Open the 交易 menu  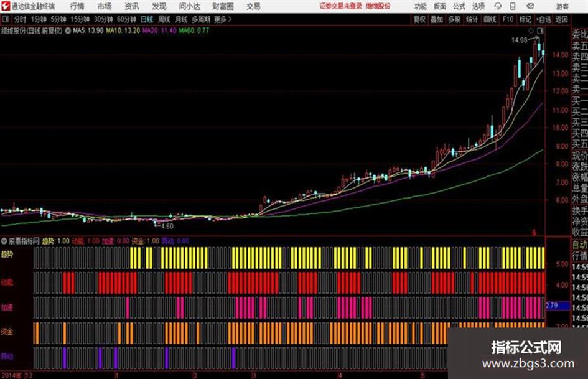(253, 6)
